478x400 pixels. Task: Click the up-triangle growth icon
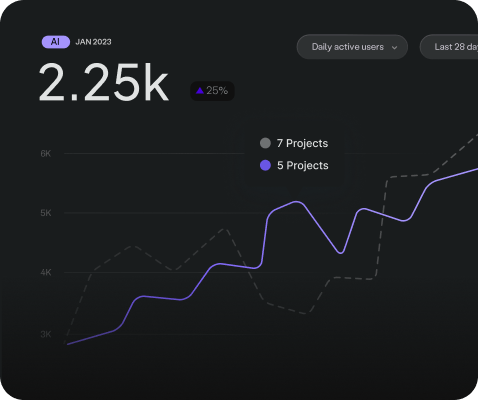(200, 90)
